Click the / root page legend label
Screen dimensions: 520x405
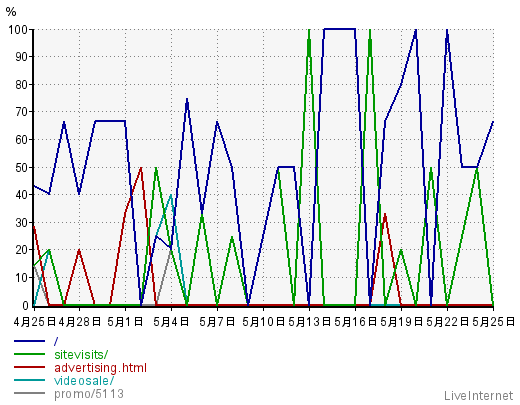[x=56, y=341]
